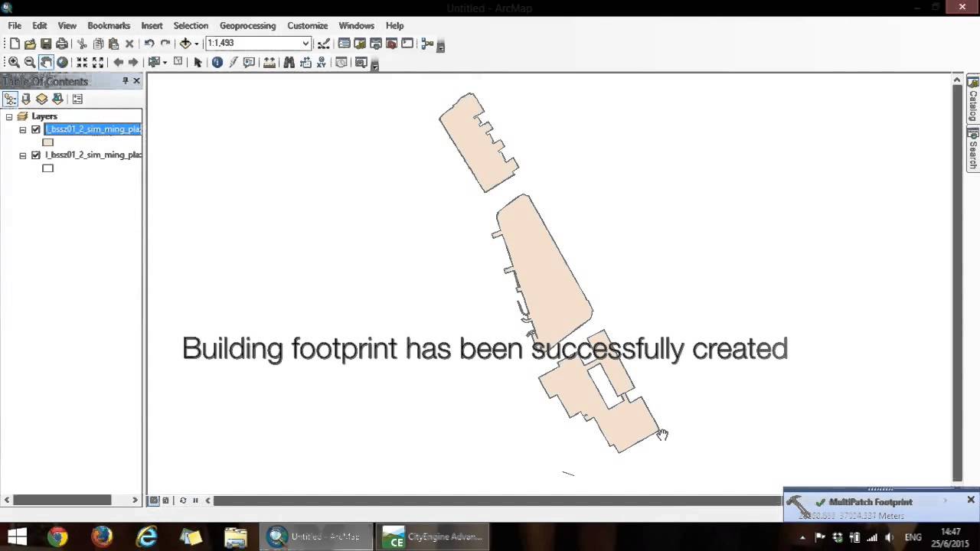
Task: Collapse the second l_bssz01_2 layer legend
Action: pyautogui.click(x=23, y=155)
